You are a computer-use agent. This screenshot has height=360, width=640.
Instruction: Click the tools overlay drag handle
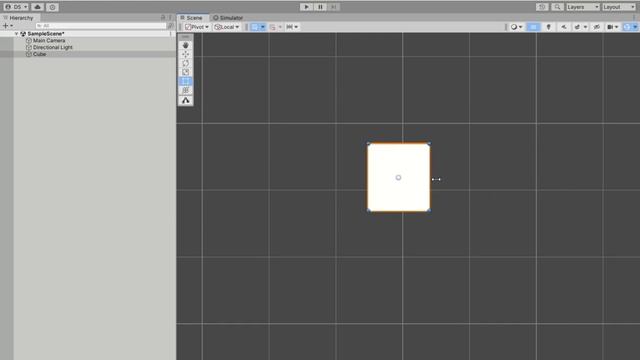tap(186, 37)
